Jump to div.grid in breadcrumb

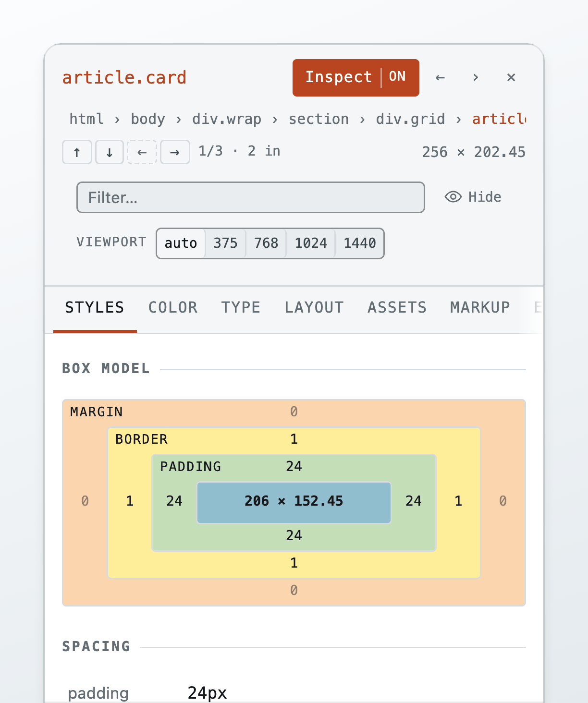(x=410, y=119)
